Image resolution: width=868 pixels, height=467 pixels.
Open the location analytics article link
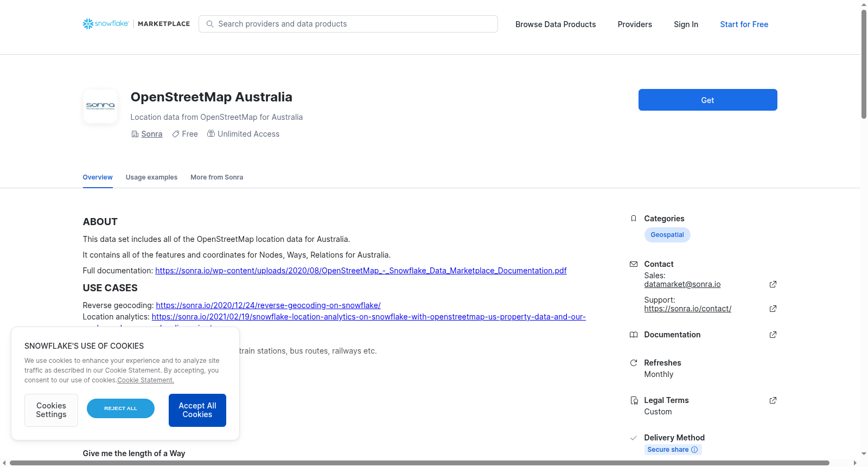(x=368, y=317)
